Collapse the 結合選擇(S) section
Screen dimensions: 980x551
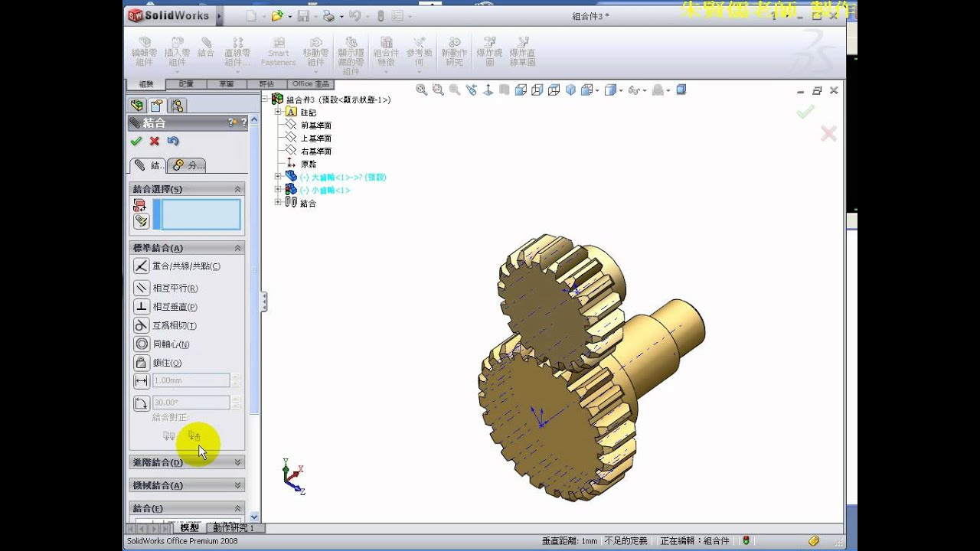tap(237, 189)
